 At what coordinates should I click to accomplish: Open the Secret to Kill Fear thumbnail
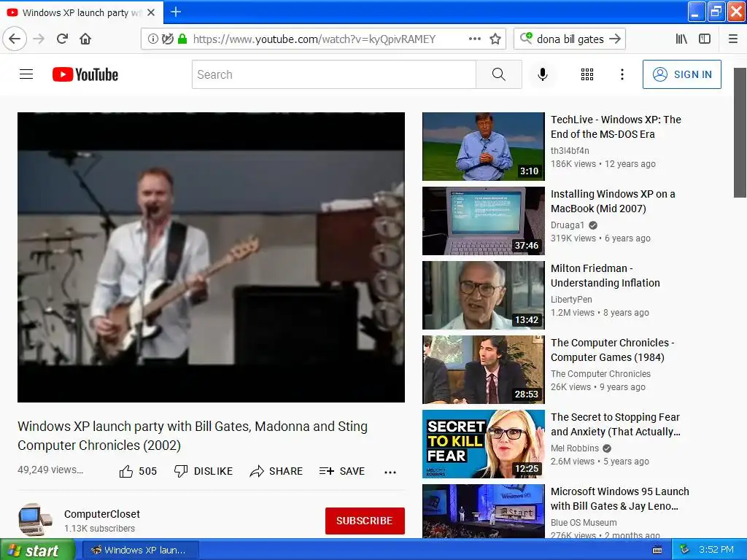click(x=484, y=444)
